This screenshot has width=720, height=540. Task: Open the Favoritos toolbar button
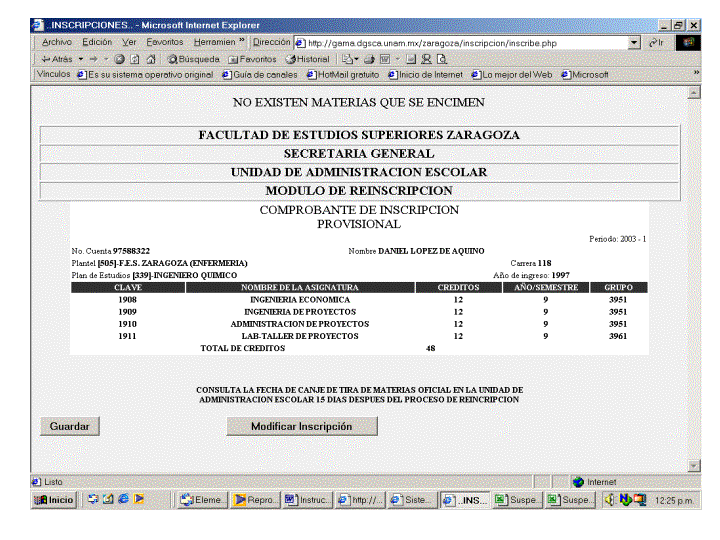pyautogui.click(x=251, y=59)
